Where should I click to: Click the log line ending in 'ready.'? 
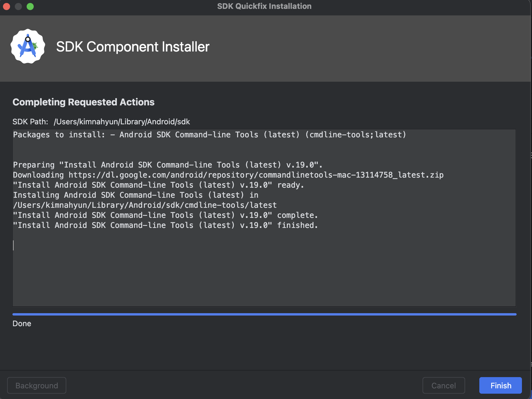tap(158, 185)
